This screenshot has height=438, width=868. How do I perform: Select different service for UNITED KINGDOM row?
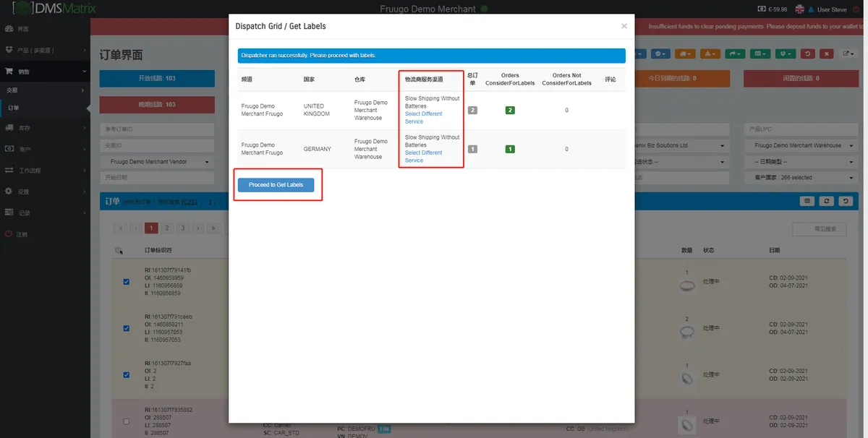click(423, 118)
